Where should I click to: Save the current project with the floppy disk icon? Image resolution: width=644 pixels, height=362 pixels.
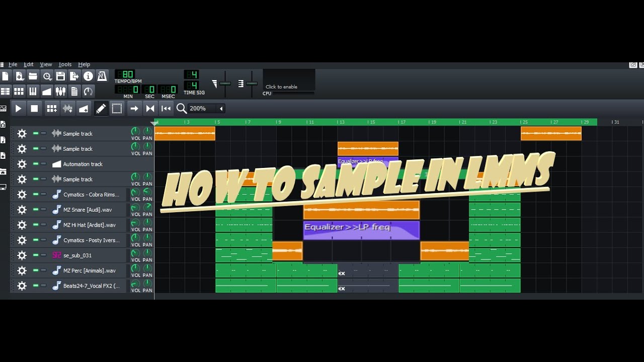click(x=60, y=76)
